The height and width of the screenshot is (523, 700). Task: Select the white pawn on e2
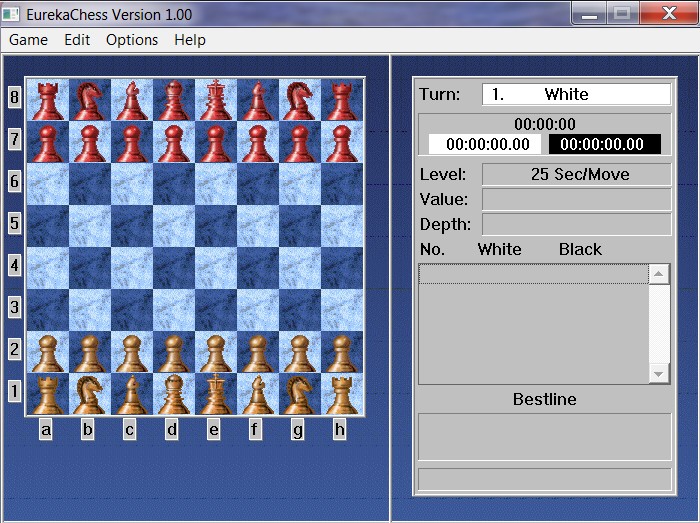[x=216, y=353]
